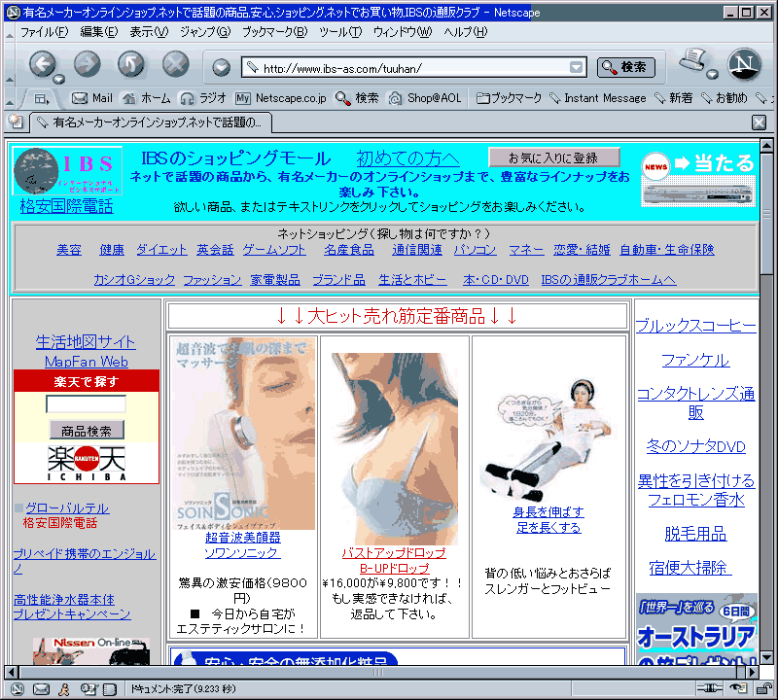Click the Navigator icon in the status bar
Image resolution: width=778 pixels, height=700 pixels.
(x=18, y=689)
